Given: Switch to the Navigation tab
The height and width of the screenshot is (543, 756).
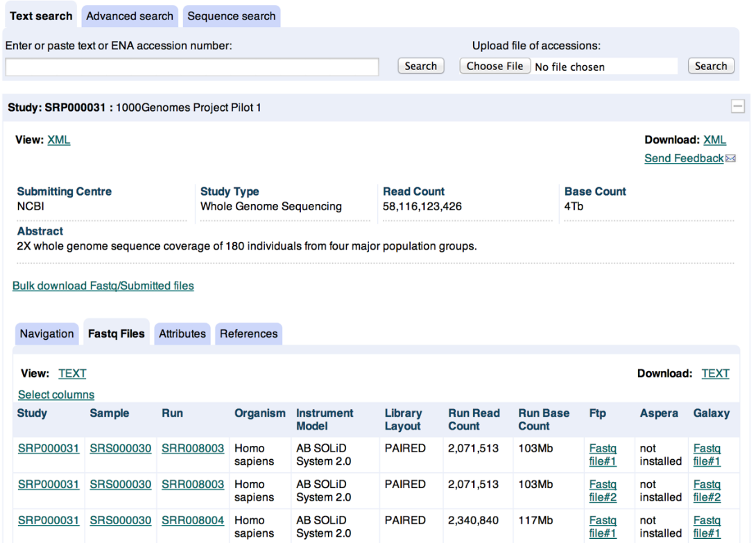Looking at the screenshot, I should 46,334.
